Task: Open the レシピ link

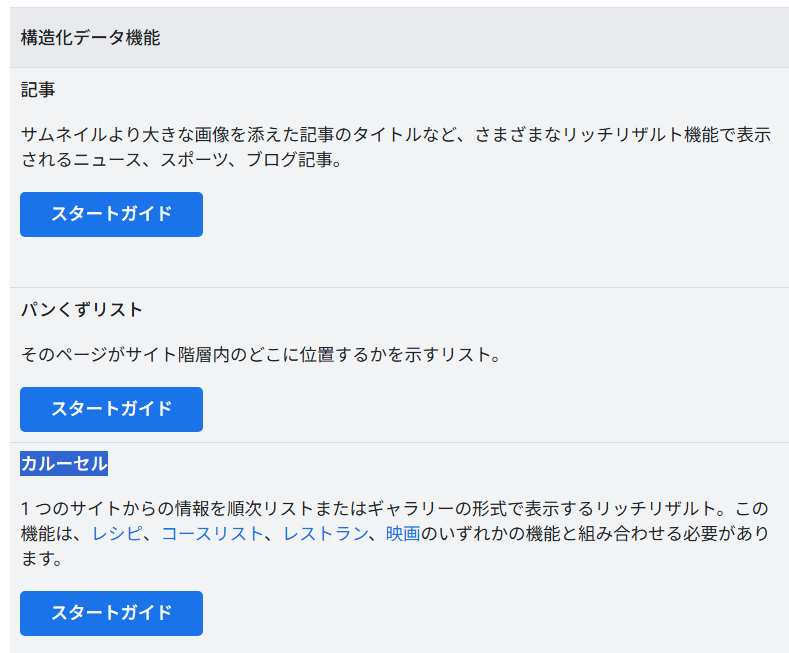Action: (118, 534)
